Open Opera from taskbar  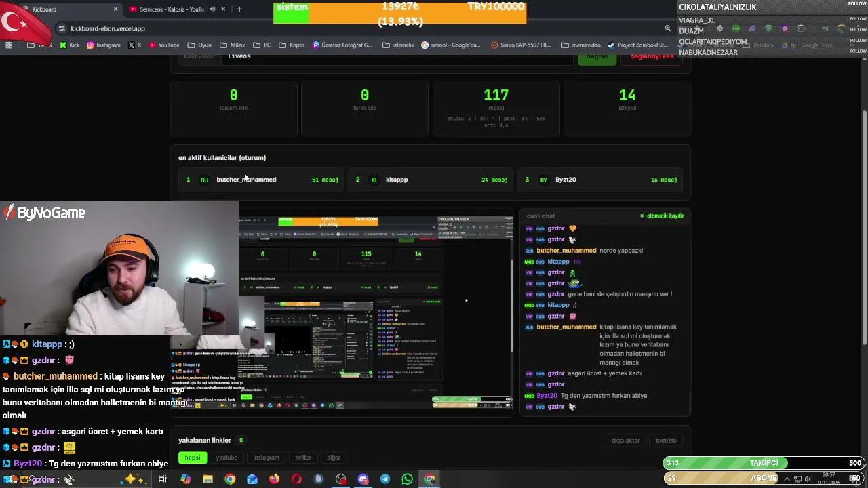pyautogui.click(x=296, y=479)
